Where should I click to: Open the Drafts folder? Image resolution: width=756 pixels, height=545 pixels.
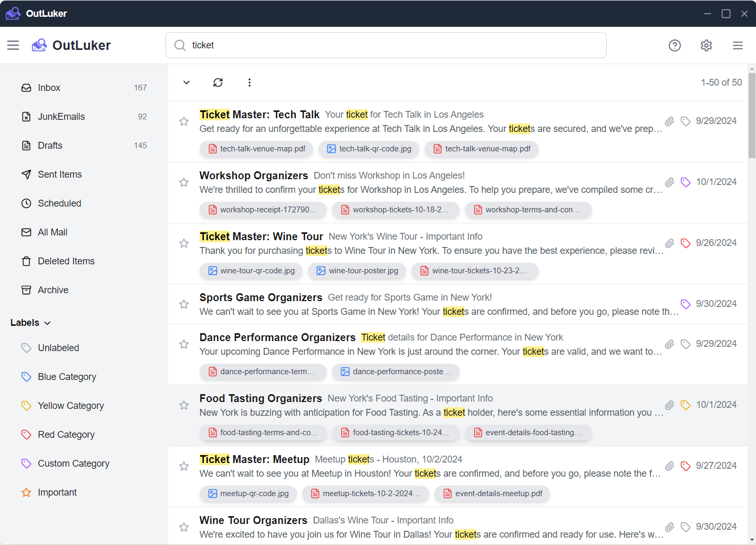pyautogui.click(x=49, y=145)
